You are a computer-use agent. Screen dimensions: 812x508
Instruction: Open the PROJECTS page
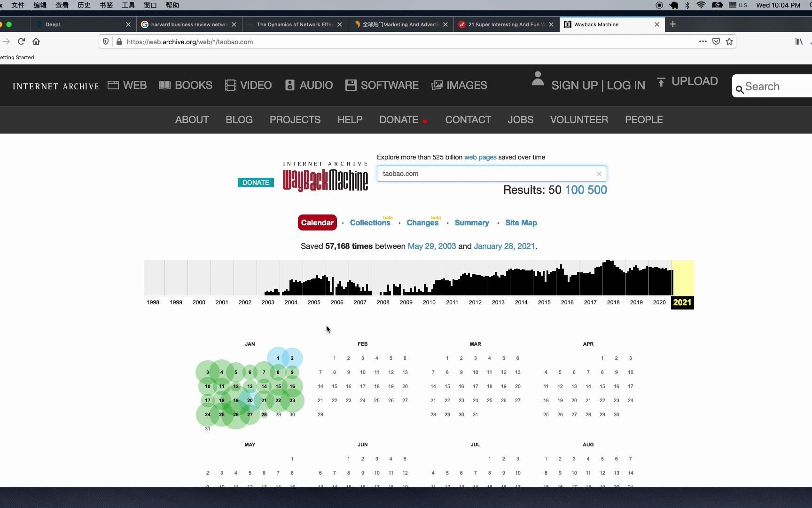(x=295, y=119)
